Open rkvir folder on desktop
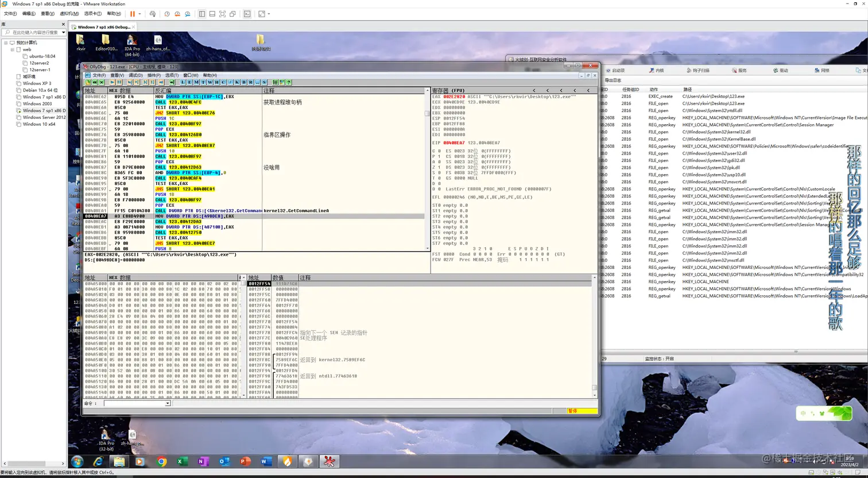Image resolution: width=868 pixels, height=478 pixels. (x=81, y=43)
